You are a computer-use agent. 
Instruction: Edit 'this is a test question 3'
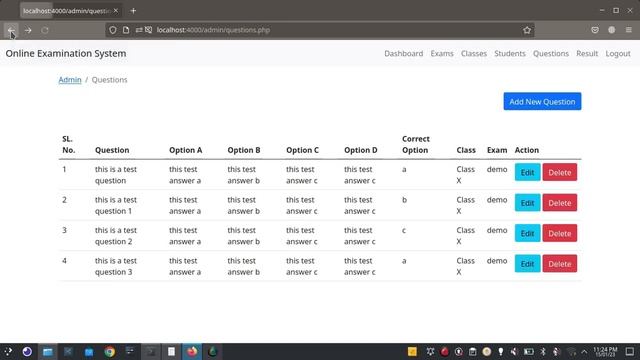coord(527,264)
